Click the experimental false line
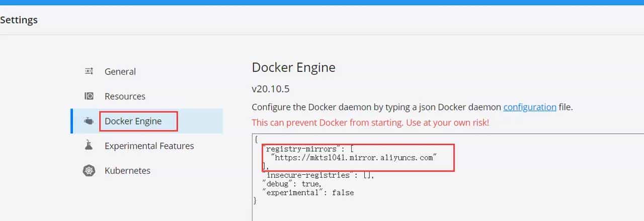This screenshot has width=644, height=221. 308,192
